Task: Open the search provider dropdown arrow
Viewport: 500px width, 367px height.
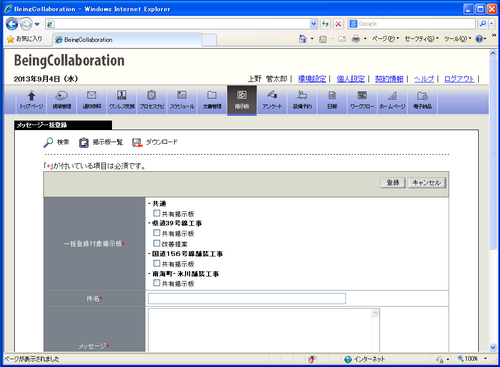Action: click(491, 24)
